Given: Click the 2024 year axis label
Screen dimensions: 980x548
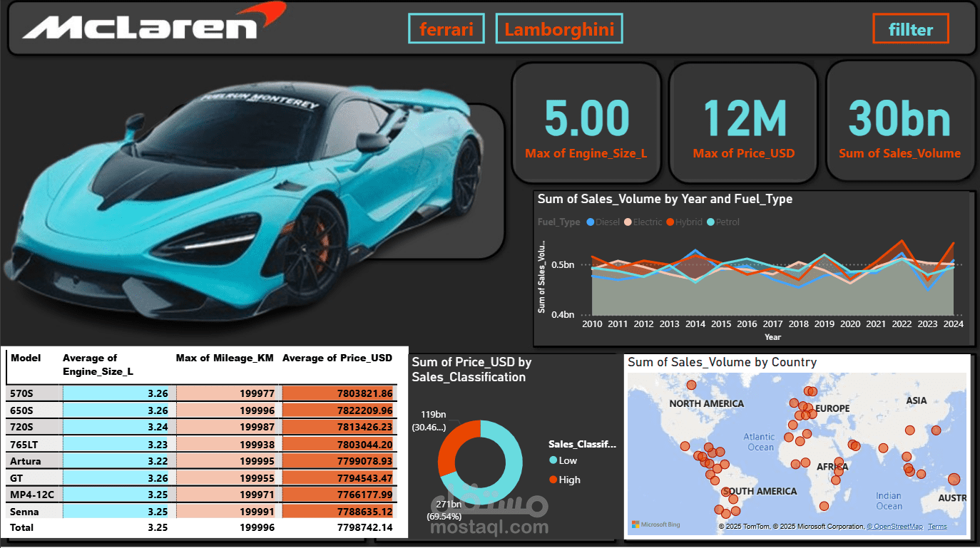Looking at the screenshot, I should (953, 324).
